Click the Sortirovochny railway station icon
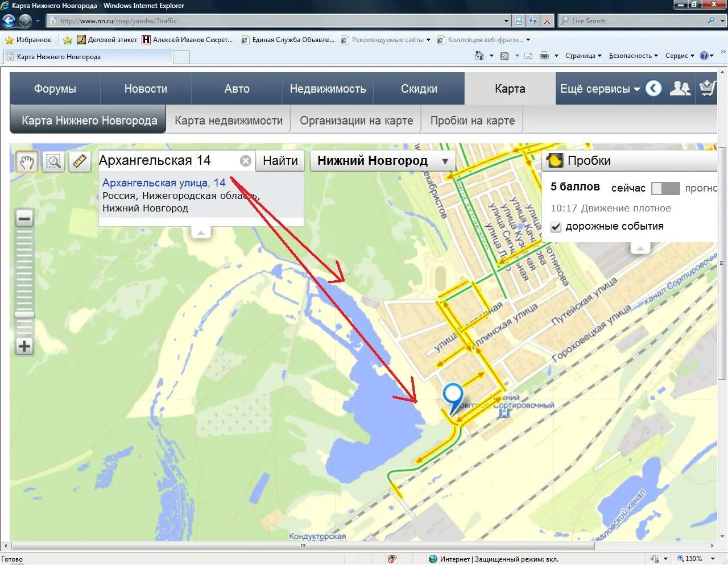This screenshot has height=565, width=728. (503, 413)
